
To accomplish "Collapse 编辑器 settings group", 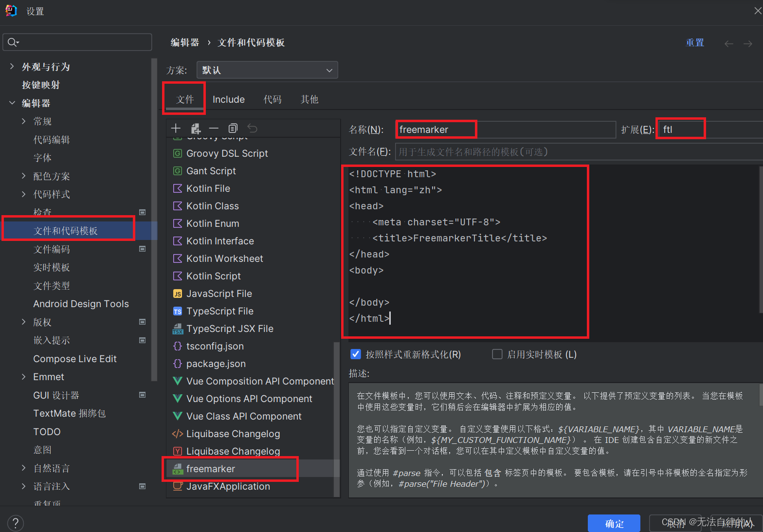I will [x=12, y=103].
